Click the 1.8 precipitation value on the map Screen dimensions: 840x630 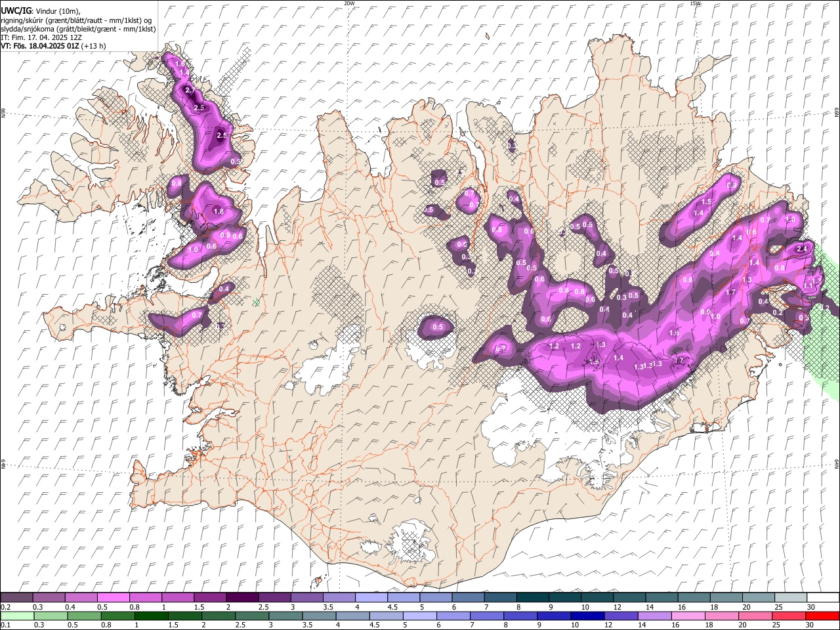click(219, 211)
